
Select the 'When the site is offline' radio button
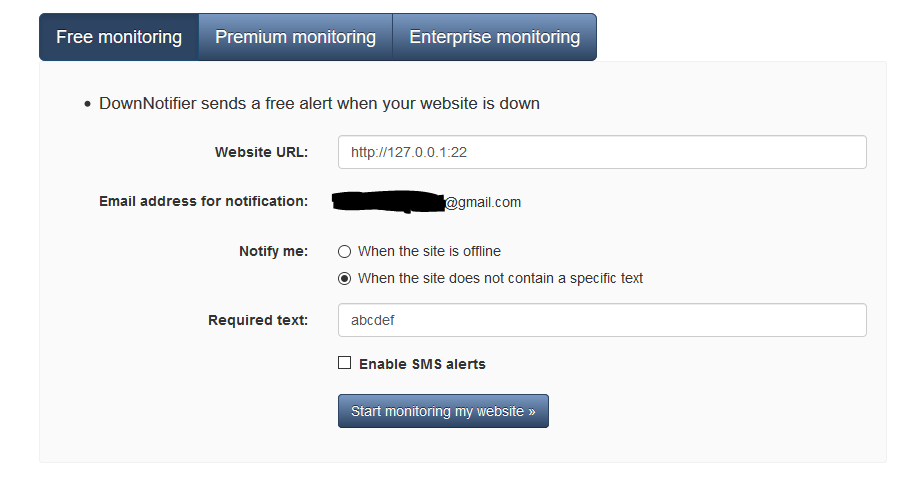point(345,251)
